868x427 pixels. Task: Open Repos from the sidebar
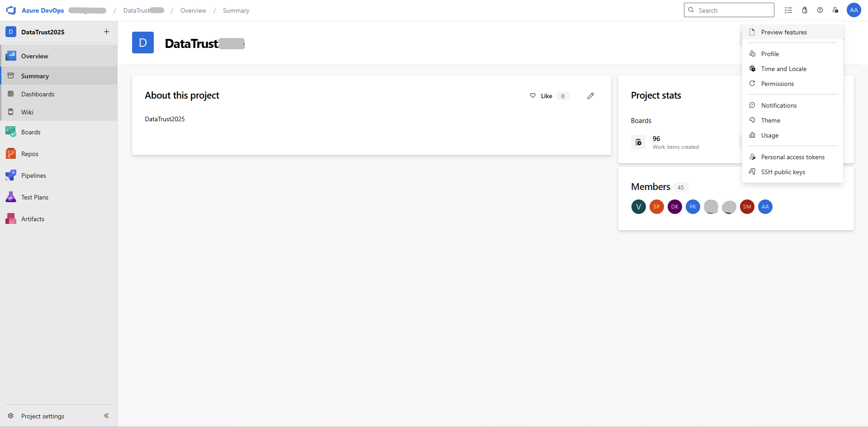59,154
